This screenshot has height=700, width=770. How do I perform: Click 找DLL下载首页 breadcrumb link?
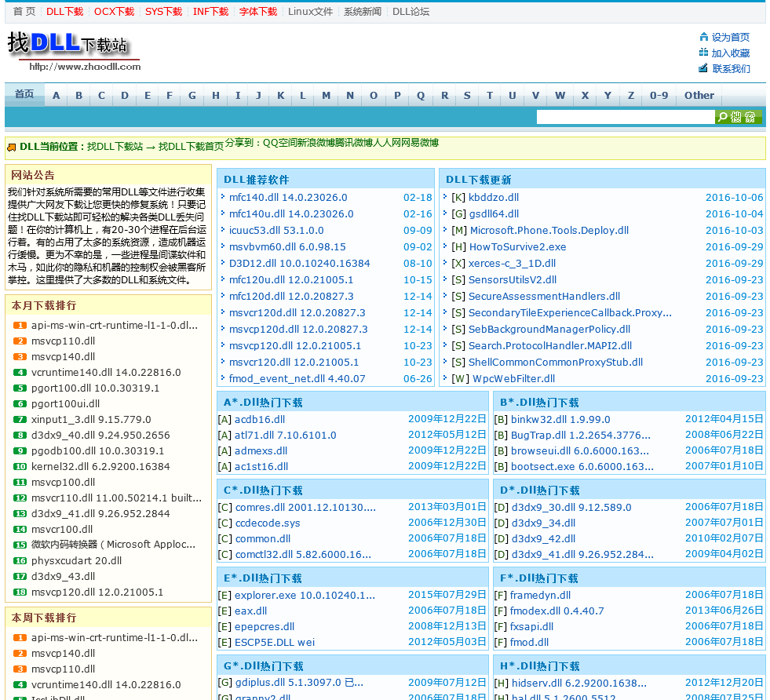[191, 146]
